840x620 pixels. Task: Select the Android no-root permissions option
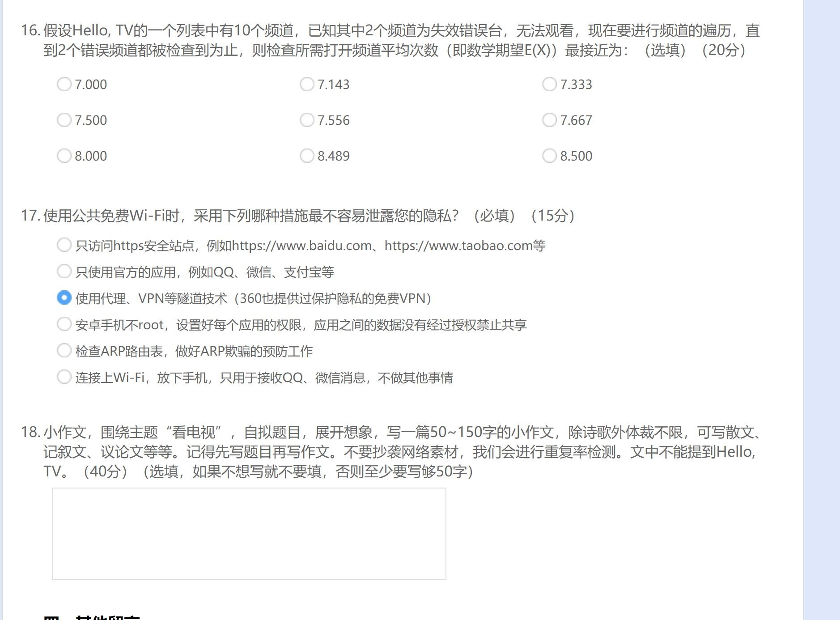point(64,324)
